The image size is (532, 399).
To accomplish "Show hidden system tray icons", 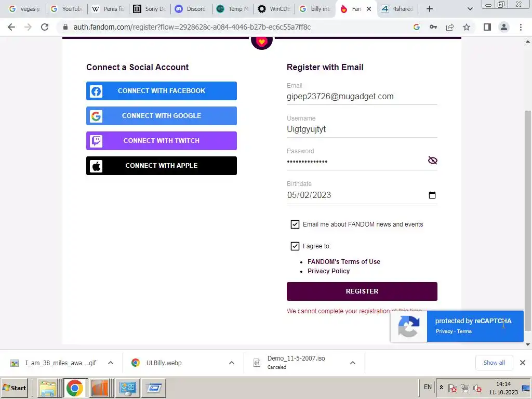I will 441,388.
